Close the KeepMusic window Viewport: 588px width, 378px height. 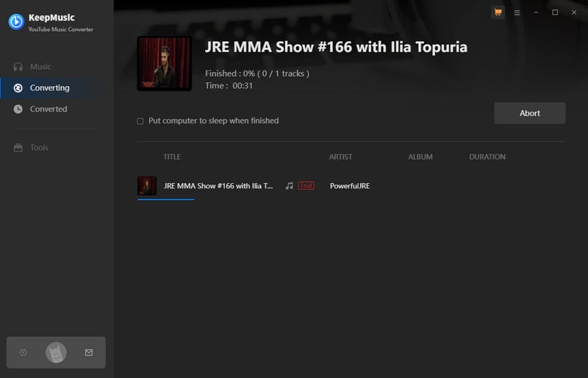pos(574,13)
